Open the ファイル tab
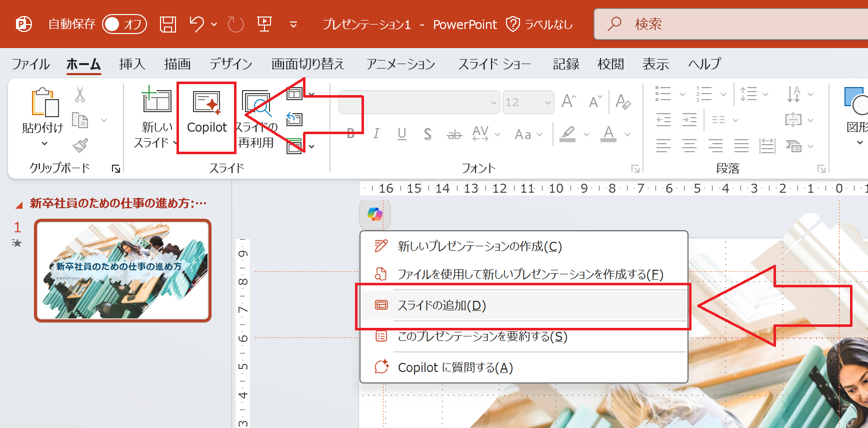Viewport: 868px width, 428px height. tap(31, 64)
